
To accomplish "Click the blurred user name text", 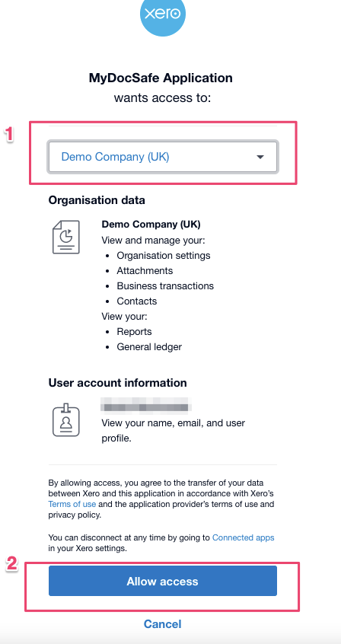I will (x=146, y=404).
